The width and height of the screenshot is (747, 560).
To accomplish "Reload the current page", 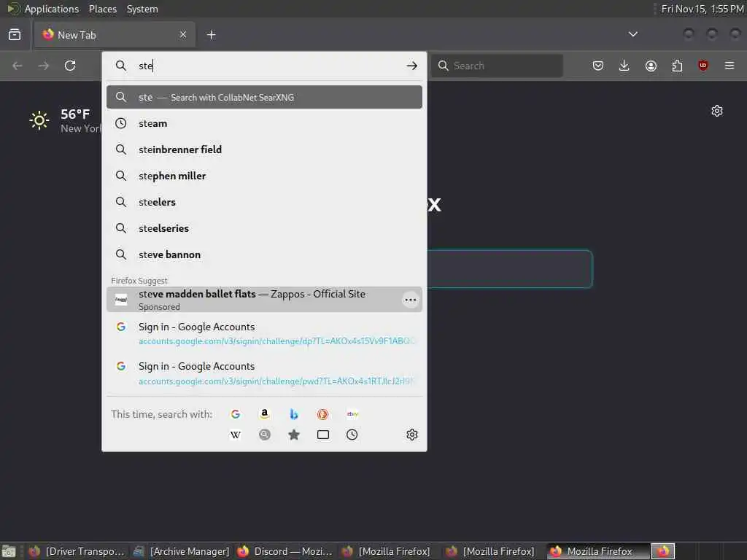I will pyautogui.click(x=70, y=66).
